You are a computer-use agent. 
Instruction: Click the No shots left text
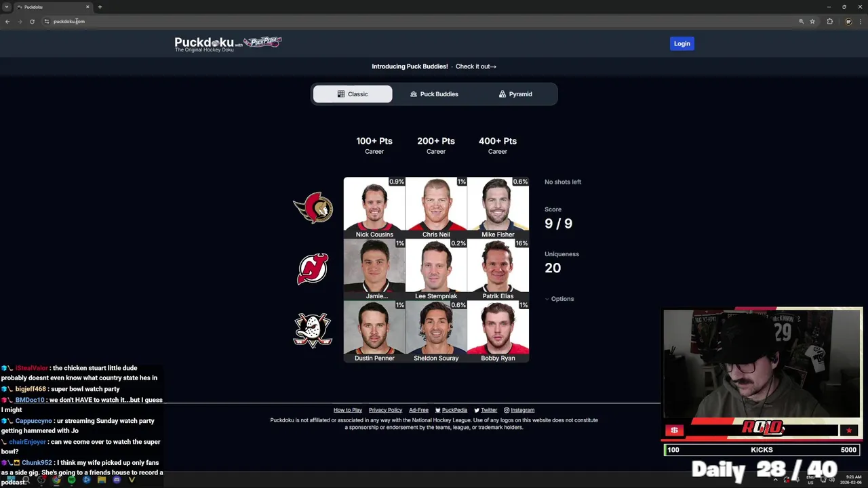[563, 182]
